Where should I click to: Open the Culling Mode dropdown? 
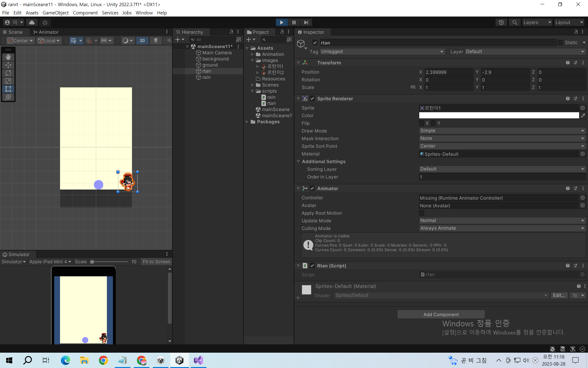502,228
